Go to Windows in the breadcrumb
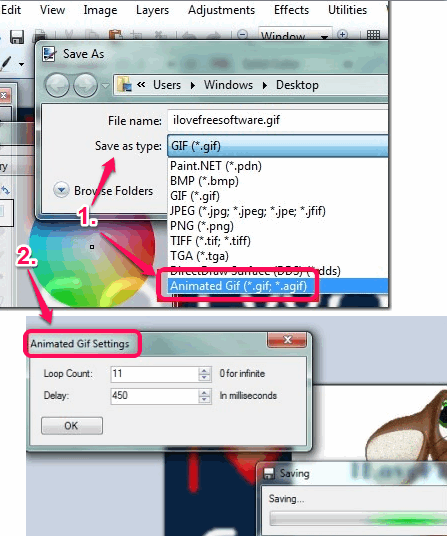The image size is (447, 536). tap(228, 85)
